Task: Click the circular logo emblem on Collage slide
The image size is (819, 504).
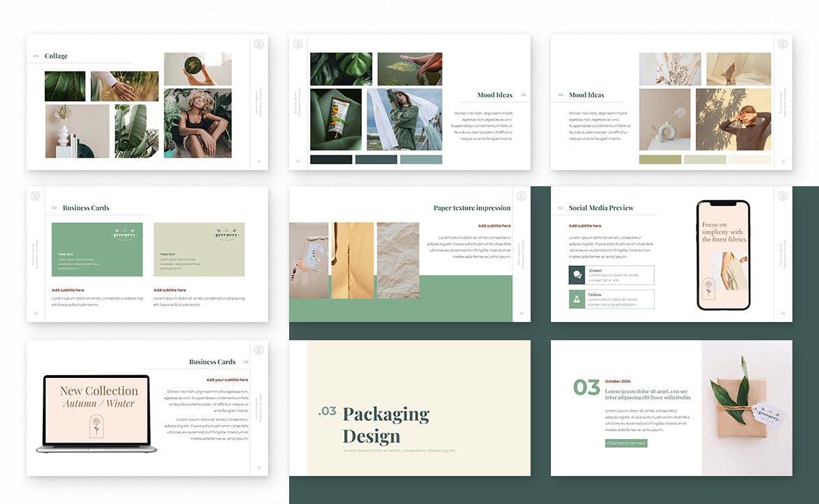Action: (258, 45)
